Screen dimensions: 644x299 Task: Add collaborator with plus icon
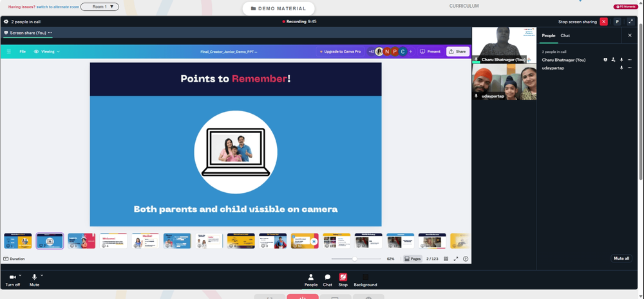[411, 51]
